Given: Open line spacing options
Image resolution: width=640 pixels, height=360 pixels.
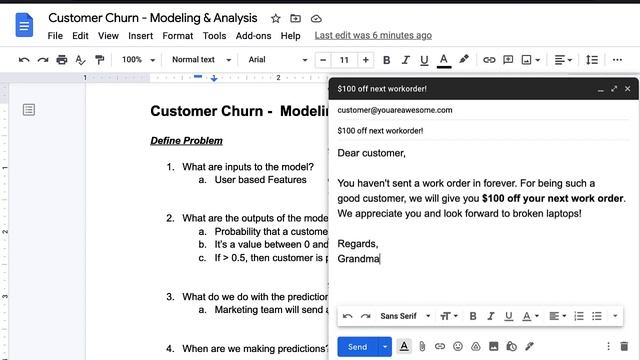Looking at the screenshot, I should pos(592,60).
